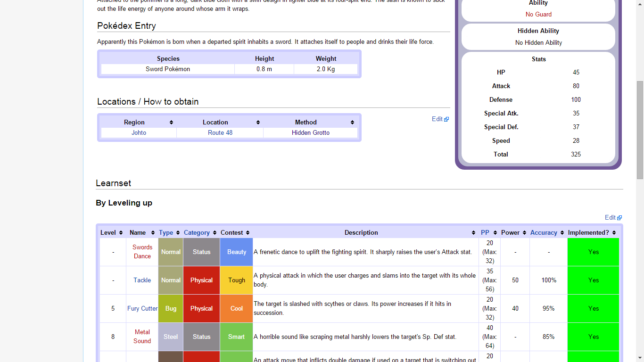The width and height of the screenshot is (644, 362).
Task: Select the Speed stat value 28
Action: (576, 141)
